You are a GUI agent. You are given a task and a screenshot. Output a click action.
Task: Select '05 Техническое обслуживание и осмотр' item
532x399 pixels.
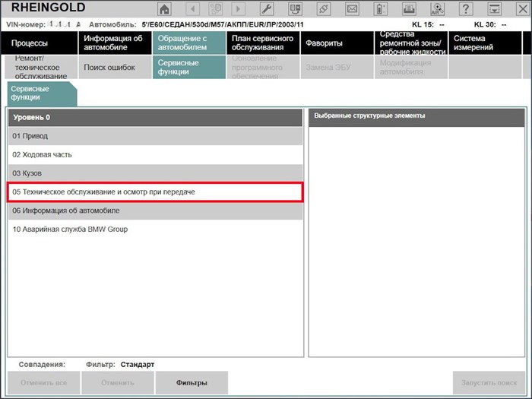point(155,192)
